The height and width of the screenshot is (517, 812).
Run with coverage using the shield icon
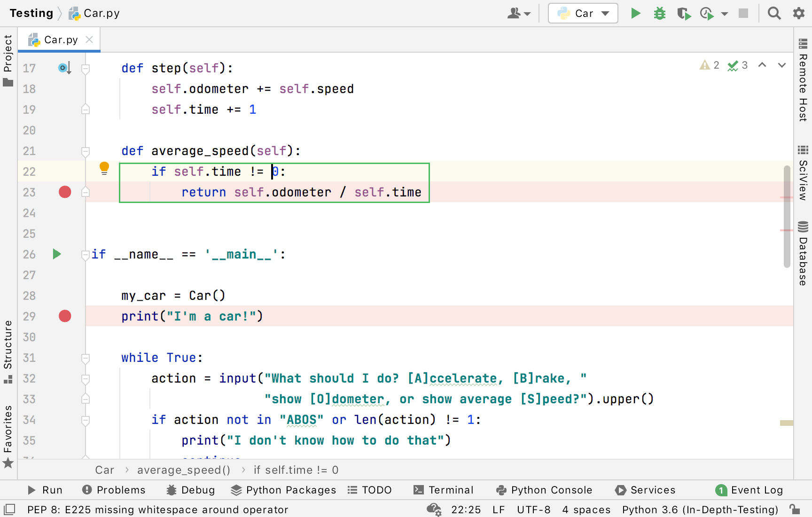(684, 14)
